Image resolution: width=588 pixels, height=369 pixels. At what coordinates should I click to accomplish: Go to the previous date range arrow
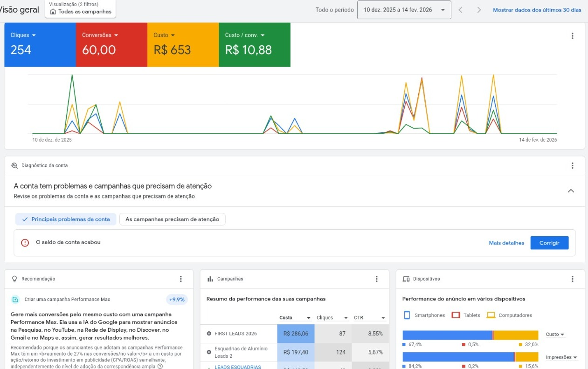[460, 10]
